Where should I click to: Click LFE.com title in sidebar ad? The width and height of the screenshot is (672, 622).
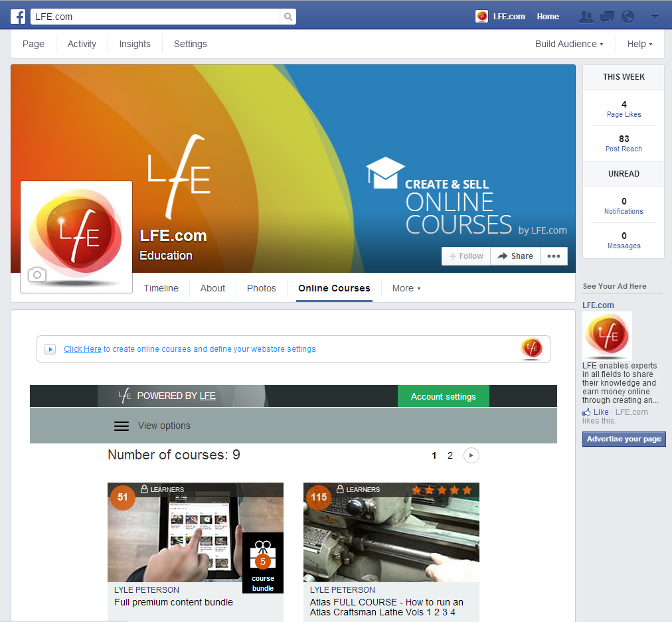tap(598, 305)
